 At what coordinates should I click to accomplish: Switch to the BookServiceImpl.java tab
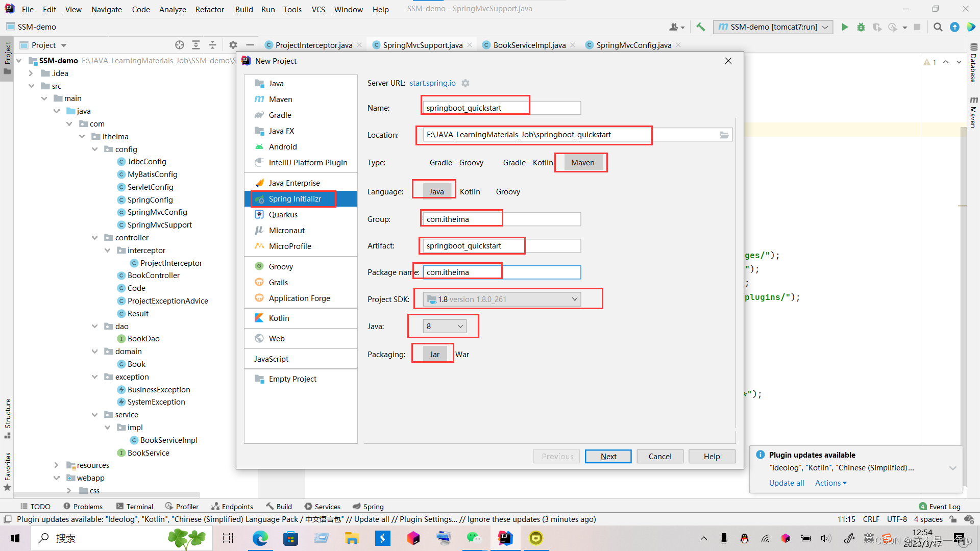point(529,45)
